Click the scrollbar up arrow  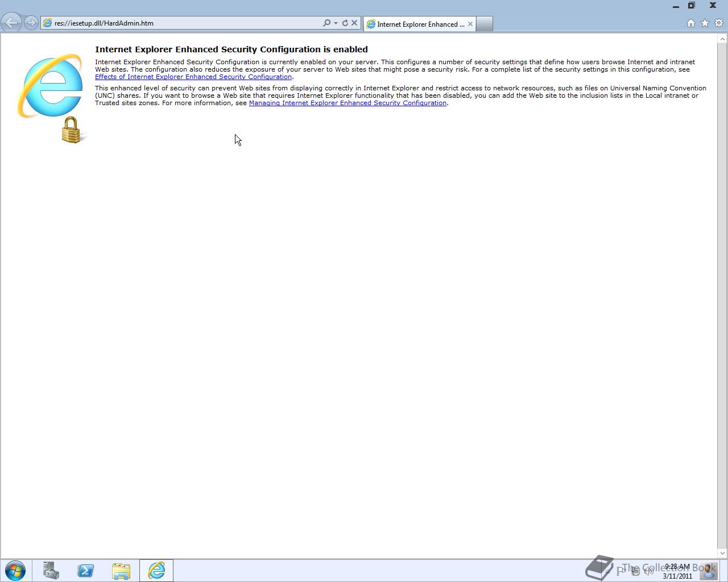(x=722, y=39)
